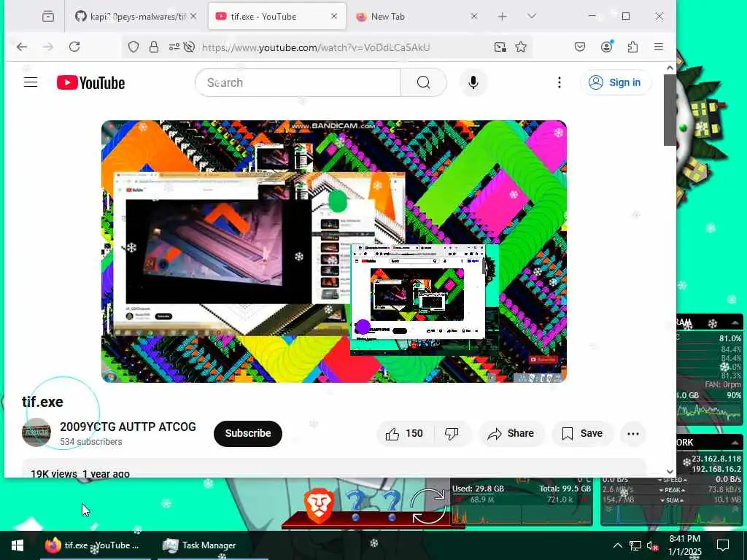Share the tif.exe video
The height and width of the screenshot is (560, 747).
point(511,433)
